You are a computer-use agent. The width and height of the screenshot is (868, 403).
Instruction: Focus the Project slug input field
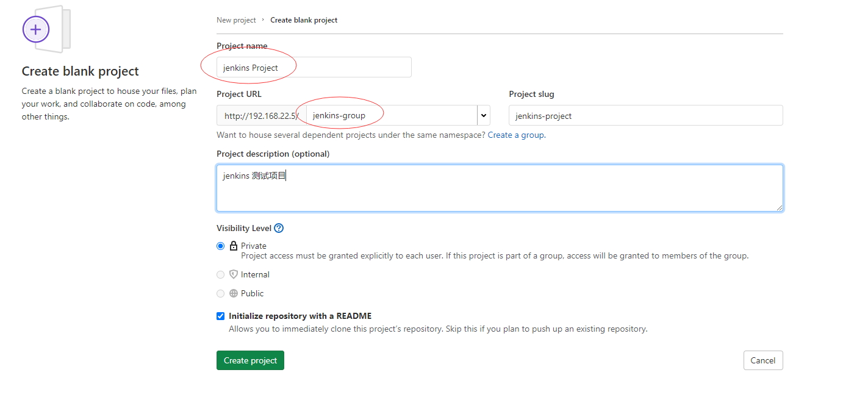point(646,115)
